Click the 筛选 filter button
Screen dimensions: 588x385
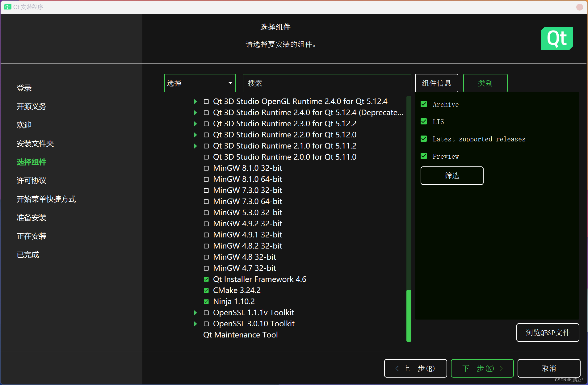(x=452, y=176)
